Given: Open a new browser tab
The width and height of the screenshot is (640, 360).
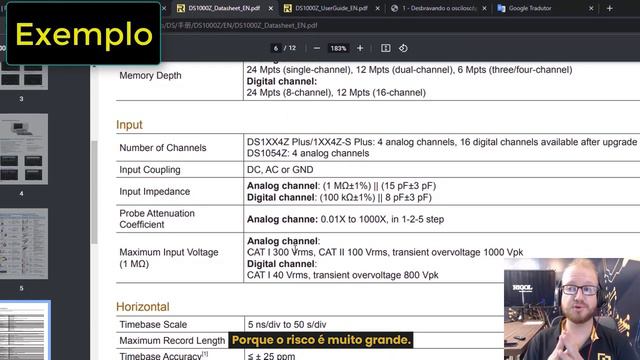Looking at the screenshot, I should [609, 8].
